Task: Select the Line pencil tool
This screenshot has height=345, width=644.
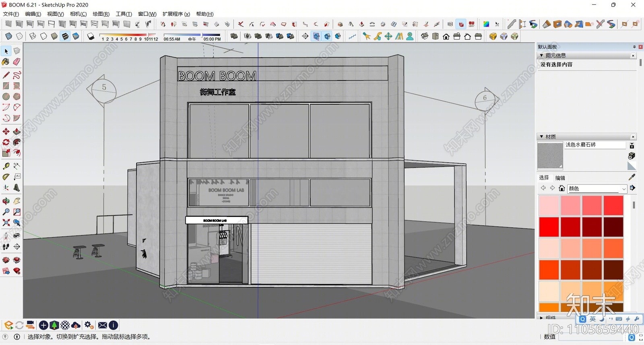Action: click(6, 75)
